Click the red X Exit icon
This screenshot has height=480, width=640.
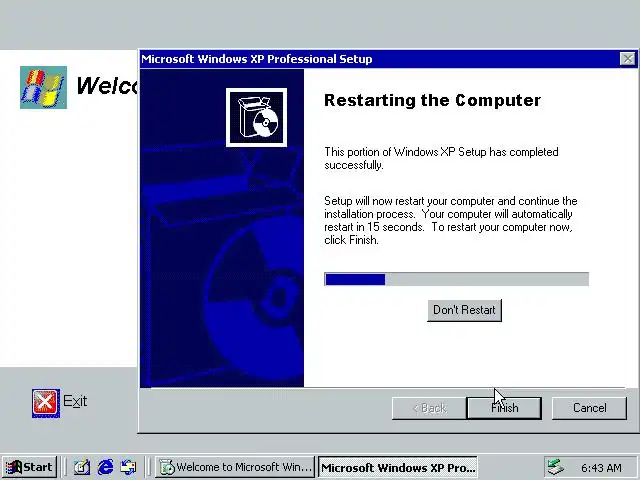pos(46,403)
